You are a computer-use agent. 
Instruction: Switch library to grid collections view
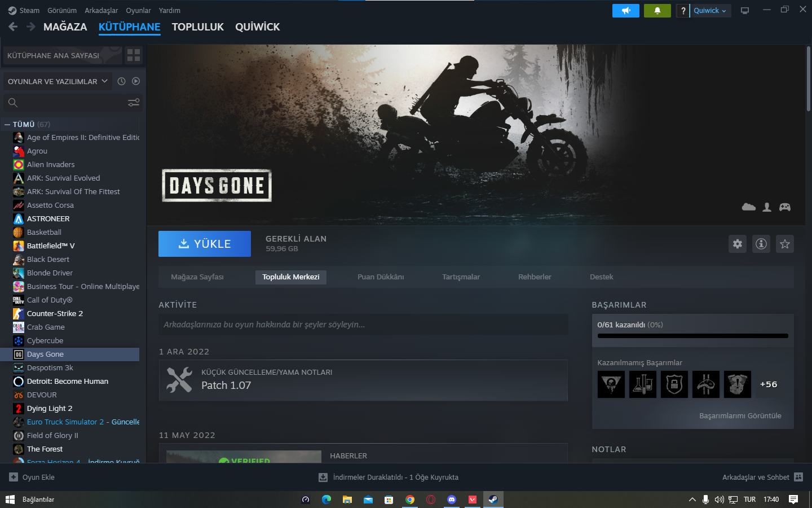point(134,55)
